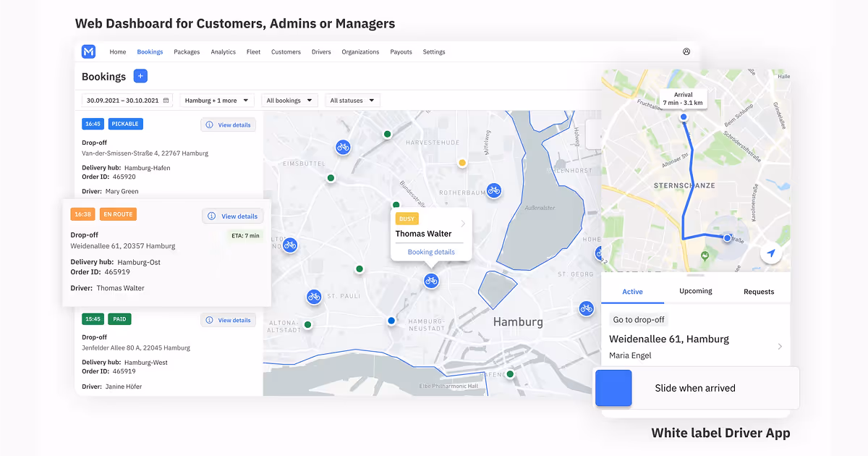The width and height of the screenshot is (868, 456).
Task: Click View details for the EN ROUTE booking
Action: pyautogui.click(x=232, y=216)
